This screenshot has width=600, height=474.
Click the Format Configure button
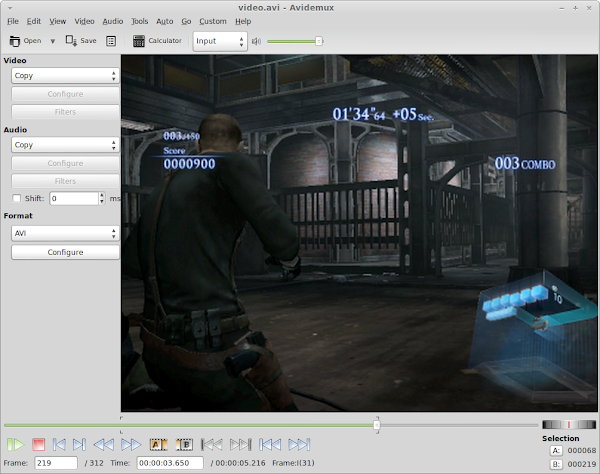click(x=65, y=252)
